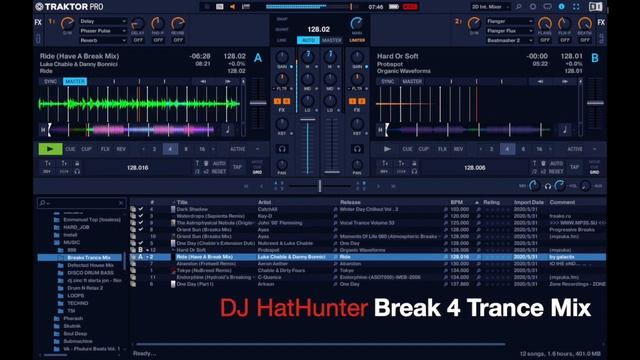
Task: Sort by the BPM column header
Action: point(457,202)
